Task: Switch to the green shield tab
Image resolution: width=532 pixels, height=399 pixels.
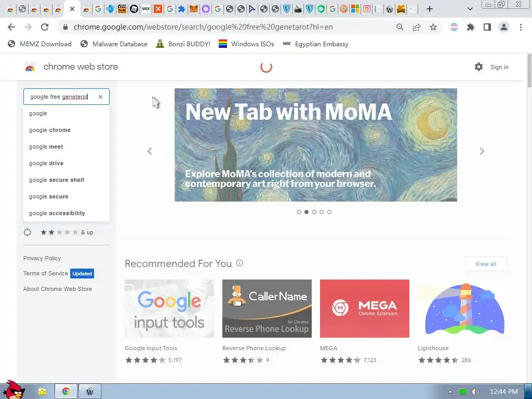Action: [321, 9]
